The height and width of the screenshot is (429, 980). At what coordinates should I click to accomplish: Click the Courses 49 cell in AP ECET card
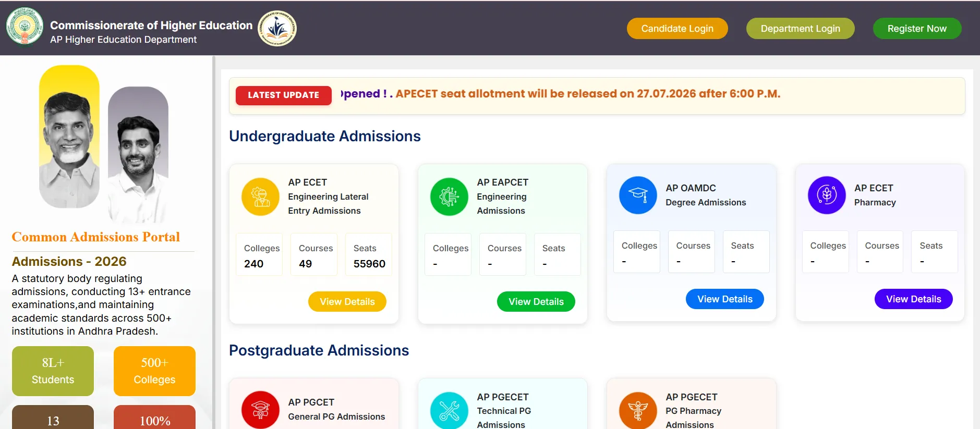click(314, 254)
